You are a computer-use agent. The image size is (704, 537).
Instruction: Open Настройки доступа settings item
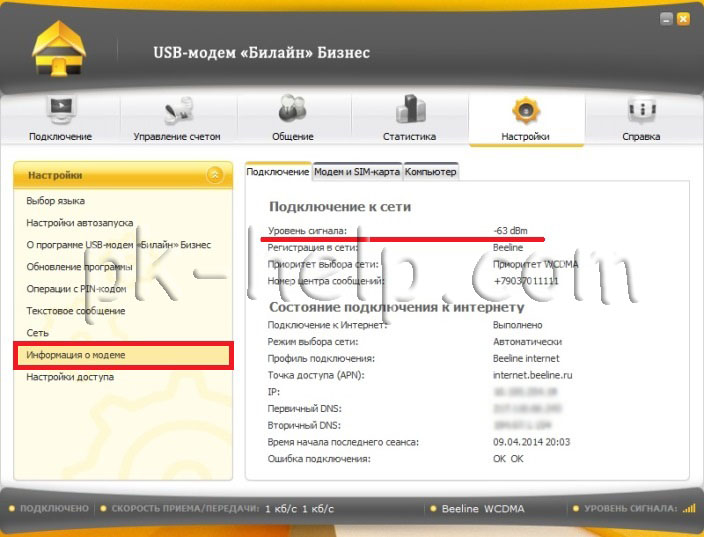click(70, 377)
